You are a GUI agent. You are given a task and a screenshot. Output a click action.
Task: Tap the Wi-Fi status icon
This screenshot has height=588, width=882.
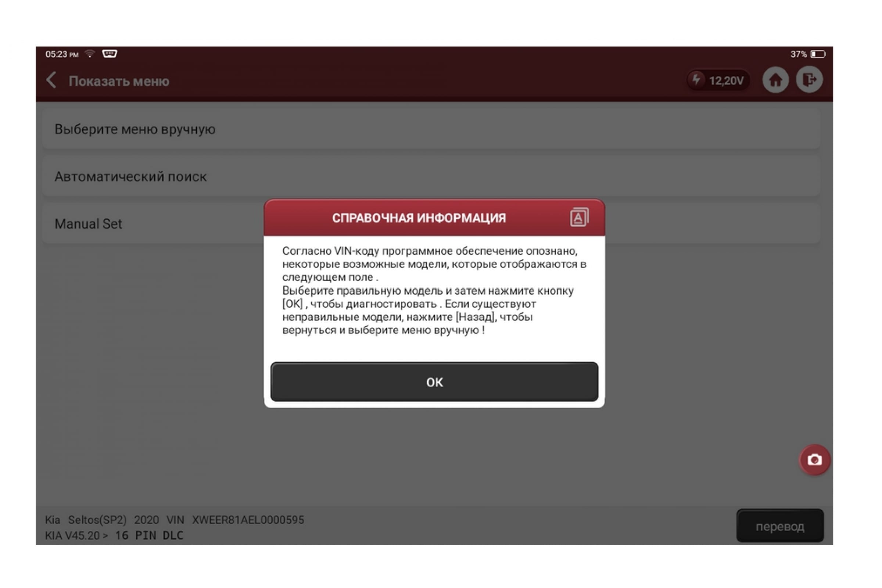(x=90, y=54)
